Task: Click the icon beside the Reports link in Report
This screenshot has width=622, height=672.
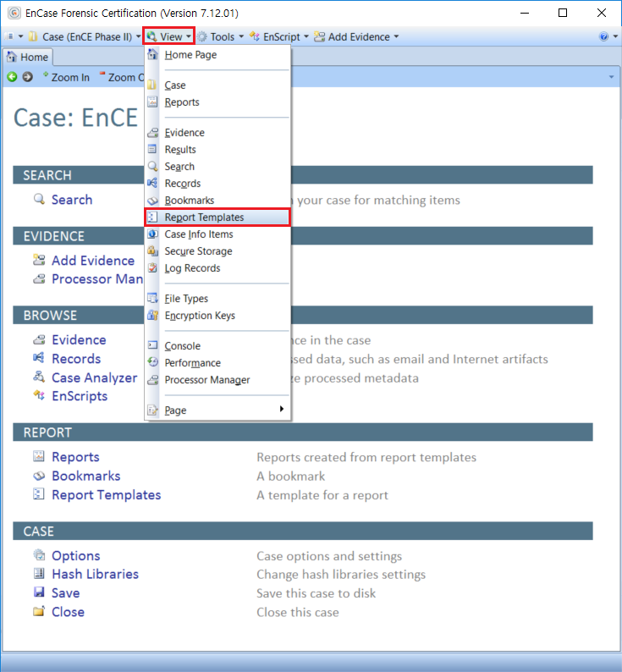Action: click(x=39, y=456)
